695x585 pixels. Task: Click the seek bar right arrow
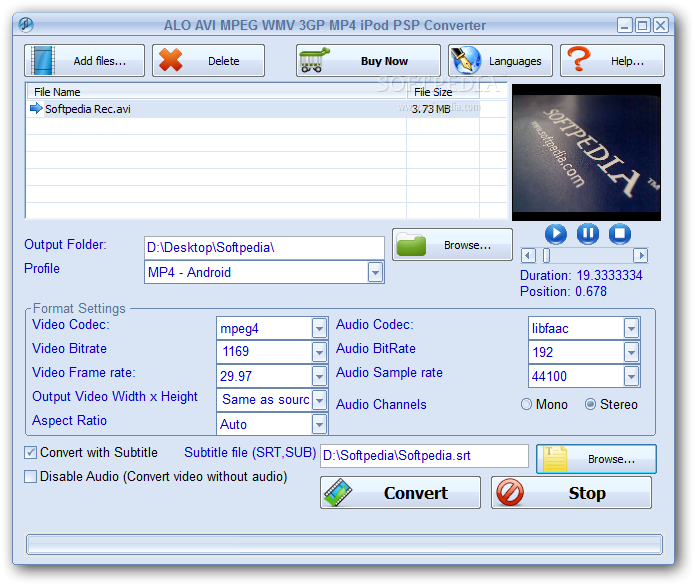(640, 256)
